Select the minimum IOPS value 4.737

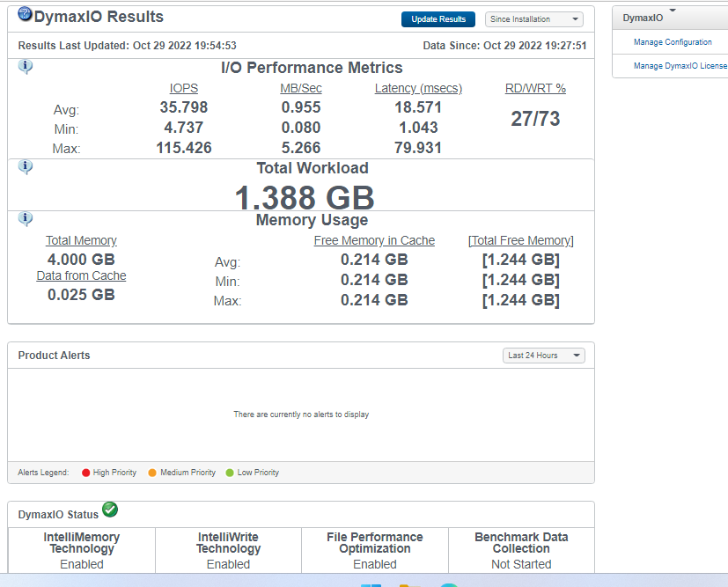[184, 127]
